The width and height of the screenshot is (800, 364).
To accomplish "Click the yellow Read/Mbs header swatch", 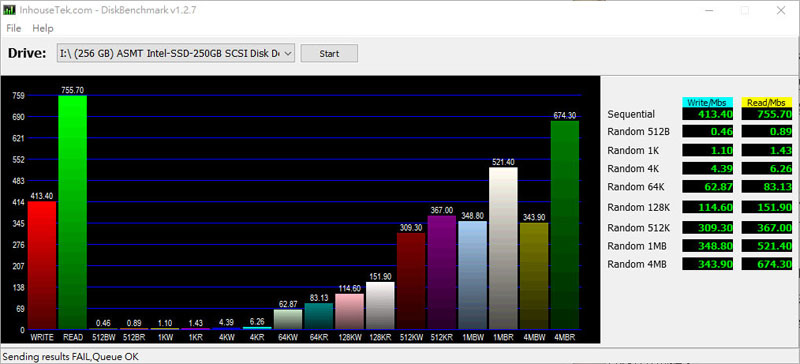I will 766,102.
